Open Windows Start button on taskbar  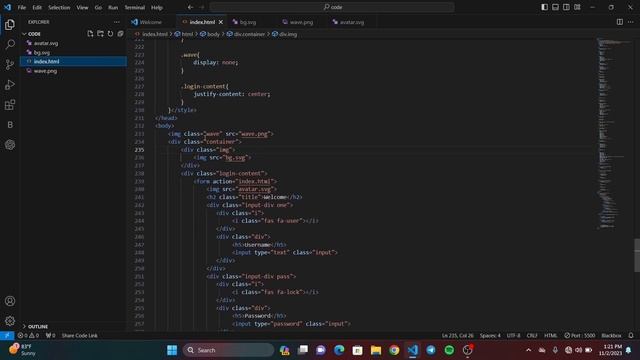coord(172,350)
